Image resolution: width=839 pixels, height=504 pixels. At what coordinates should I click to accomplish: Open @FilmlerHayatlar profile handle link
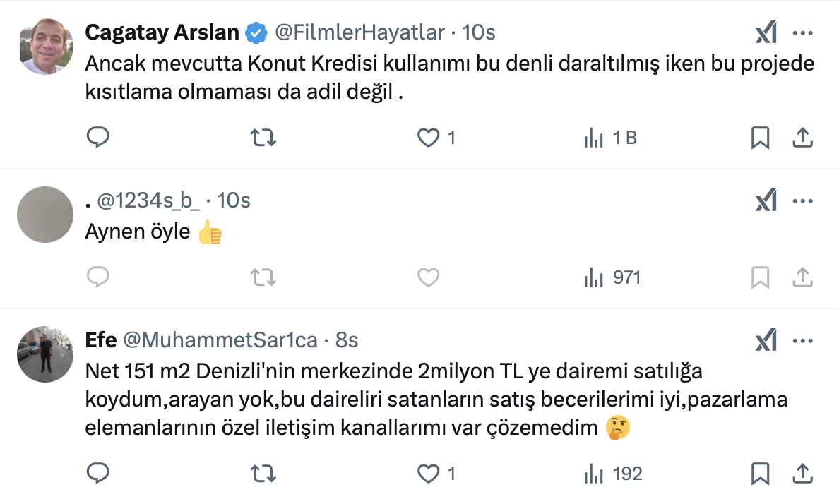click(359, 32)
